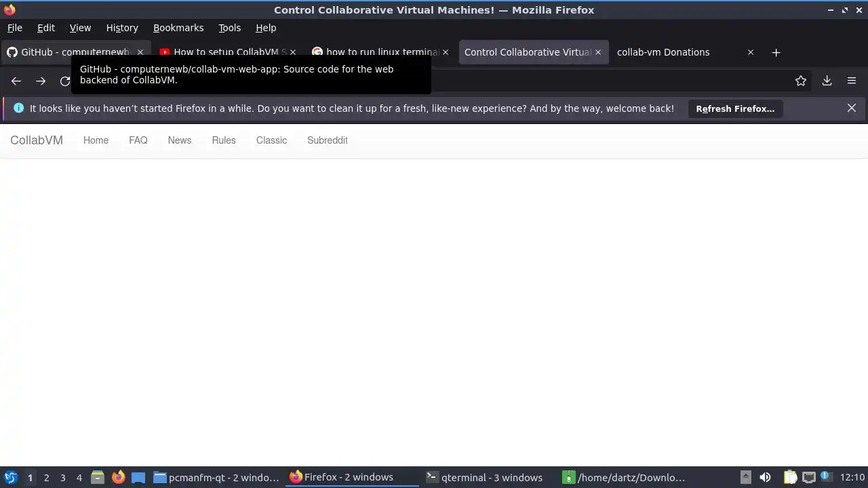Open the Bookmarks menu
The width and height of the screenshot is (868, 488).
178,28
